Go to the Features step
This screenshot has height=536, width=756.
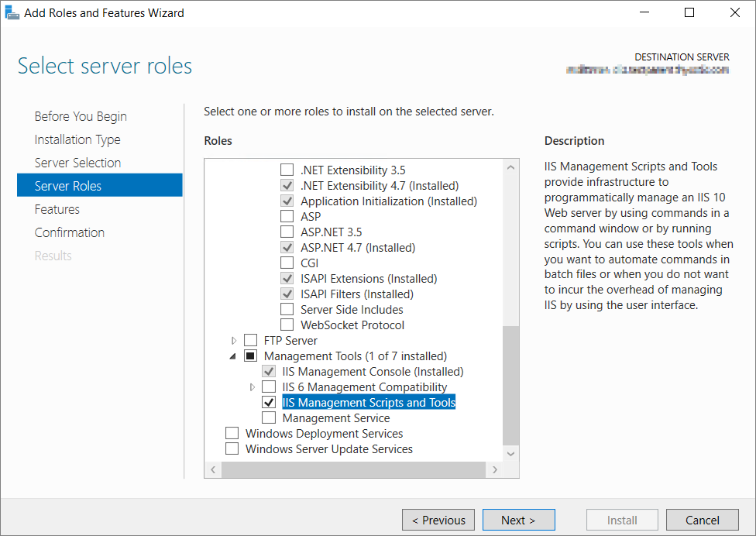(57, 209)
